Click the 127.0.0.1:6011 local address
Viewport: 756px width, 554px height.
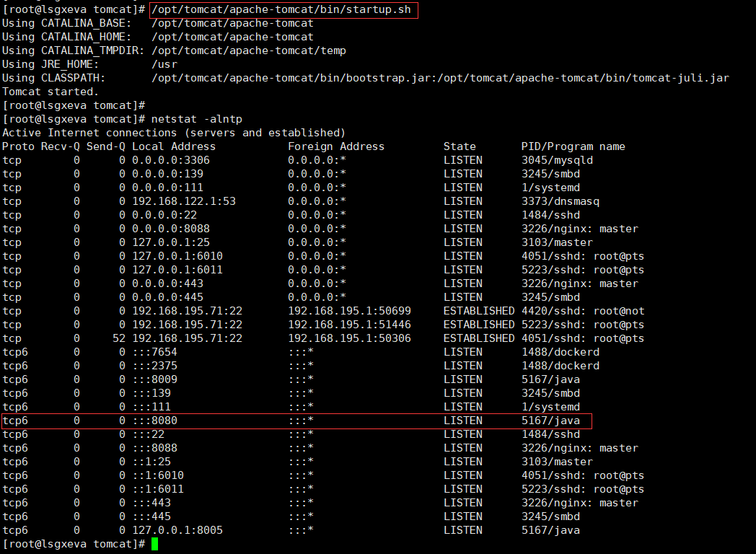(177, 270)
